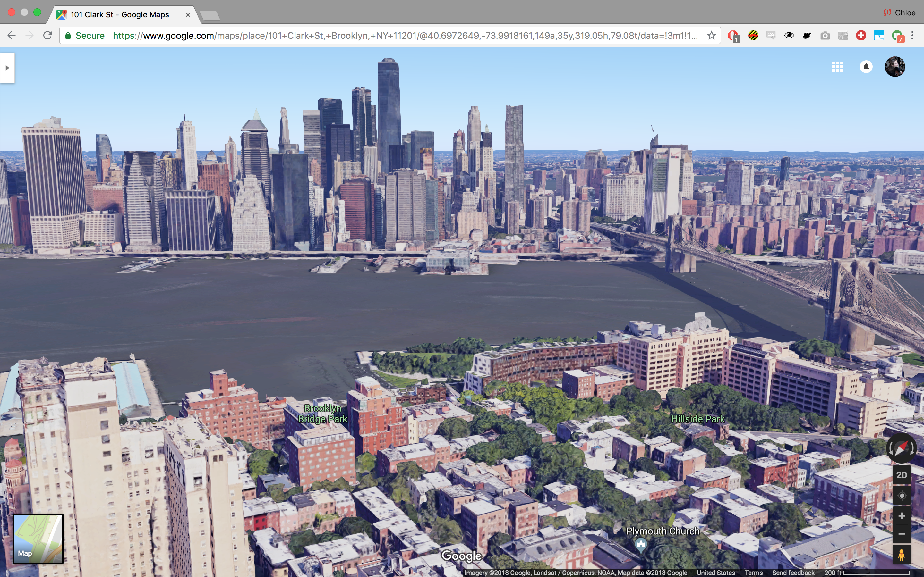
Task: Open the Terms link
Action: tap(753, 573)
